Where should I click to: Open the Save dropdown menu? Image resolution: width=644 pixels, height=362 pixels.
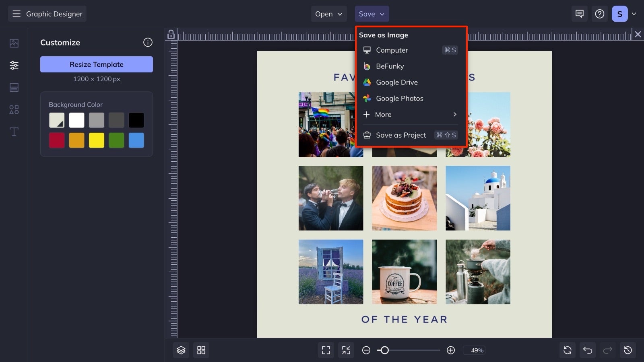(371, 13)
